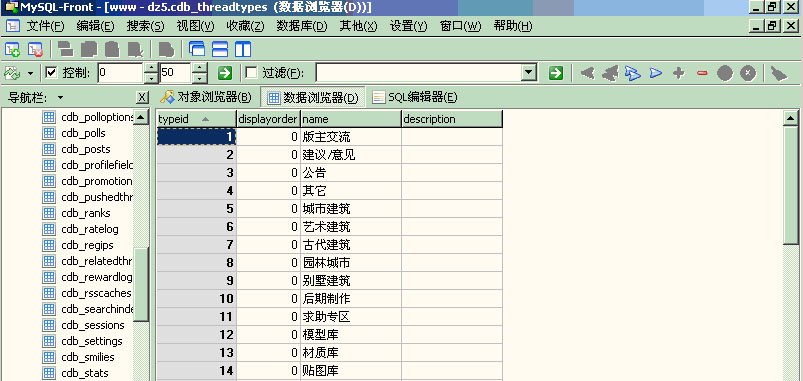
Task: Click the broom clear icon in toolbar
Action: (x=778, y=73)
